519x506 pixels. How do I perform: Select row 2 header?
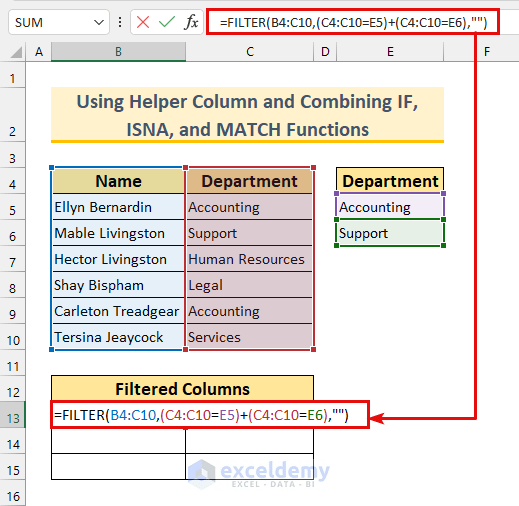(x=12, y=115)
